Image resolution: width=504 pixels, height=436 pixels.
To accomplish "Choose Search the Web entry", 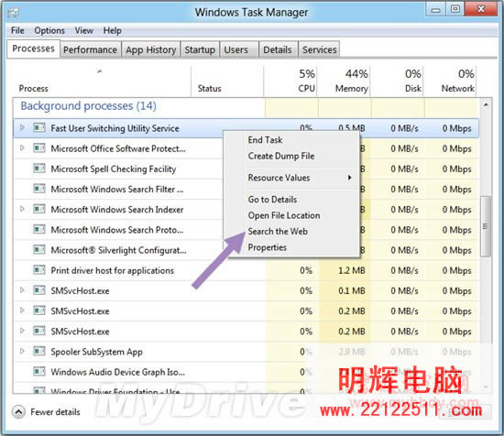I will coord(278,232).
